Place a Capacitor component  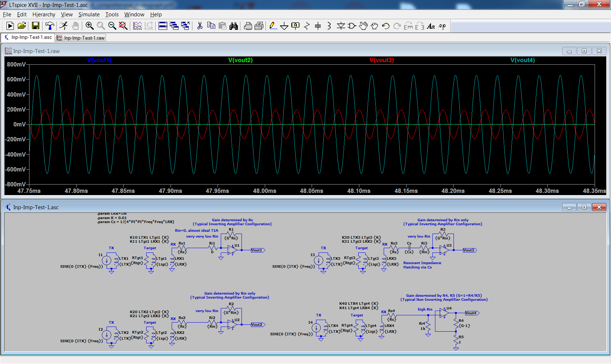pyautogui.click(x=318, y=26)
